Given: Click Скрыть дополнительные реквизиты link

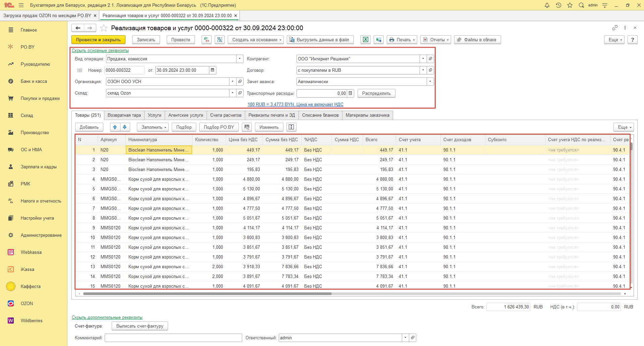Looking at the screenshot, I should pyautogui.click(x=107, y=317).
